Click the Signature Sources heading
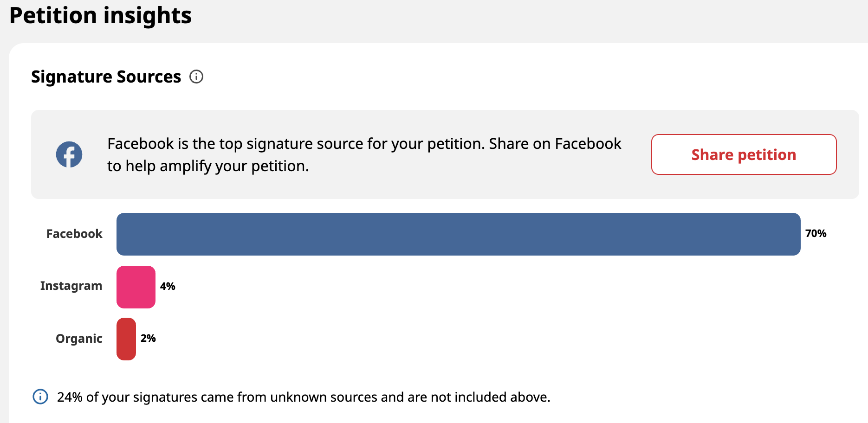 (x=106, y=77)
